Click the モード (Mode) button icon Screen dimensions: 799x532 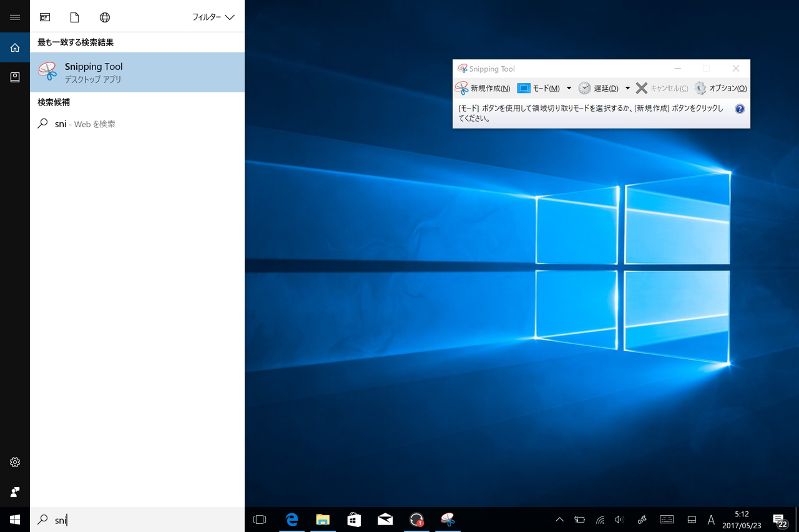525,88
